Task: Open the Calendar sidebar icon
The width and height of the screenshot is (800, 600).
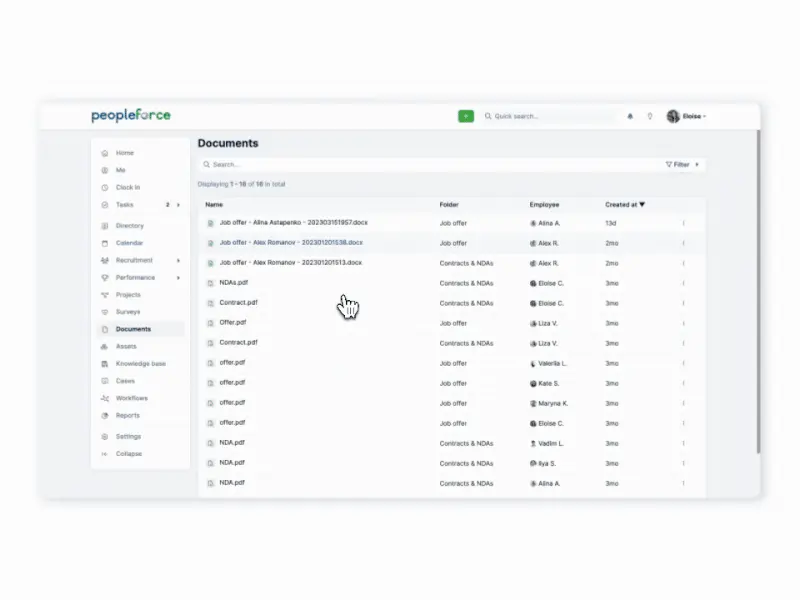Action: coord(105,243)
